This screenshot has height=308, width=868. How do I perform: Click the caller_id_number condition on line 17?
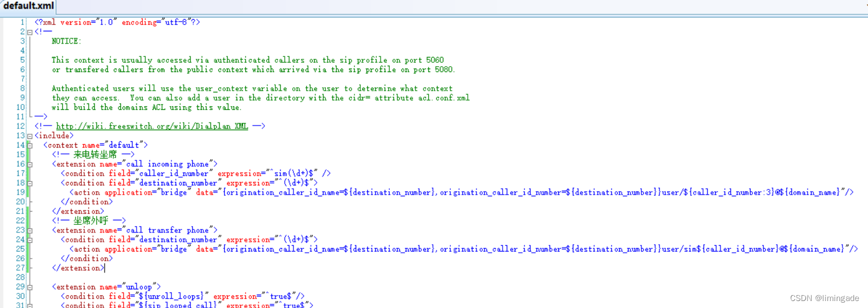195,174
